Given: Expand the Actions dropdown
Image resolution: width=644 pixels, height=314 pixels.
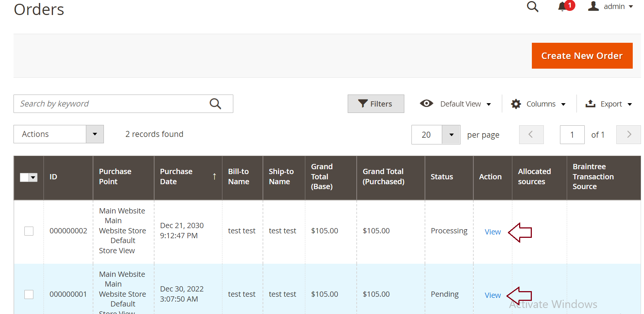Looking at the screenshot, I should pyautogui.click(x=95, y=134).
